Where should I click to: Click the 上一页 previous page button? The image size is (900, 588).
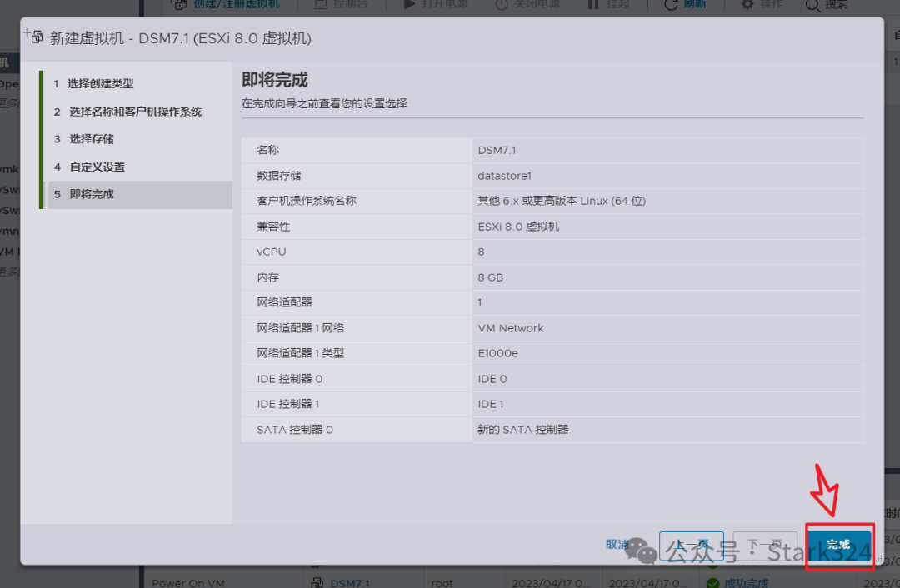[692, 541]
